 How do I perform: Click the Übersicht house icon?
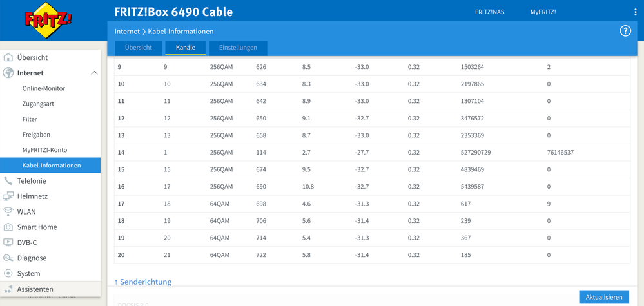tap(8, 58)
